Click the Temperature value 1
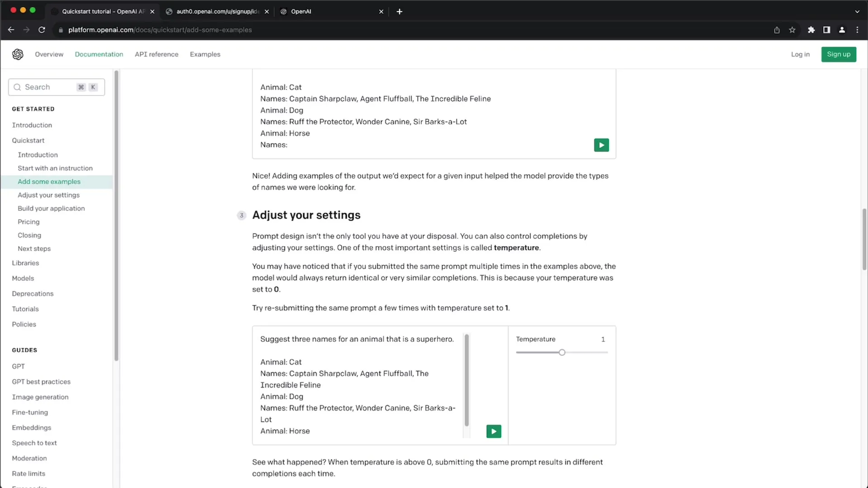 tap(603, 339)
